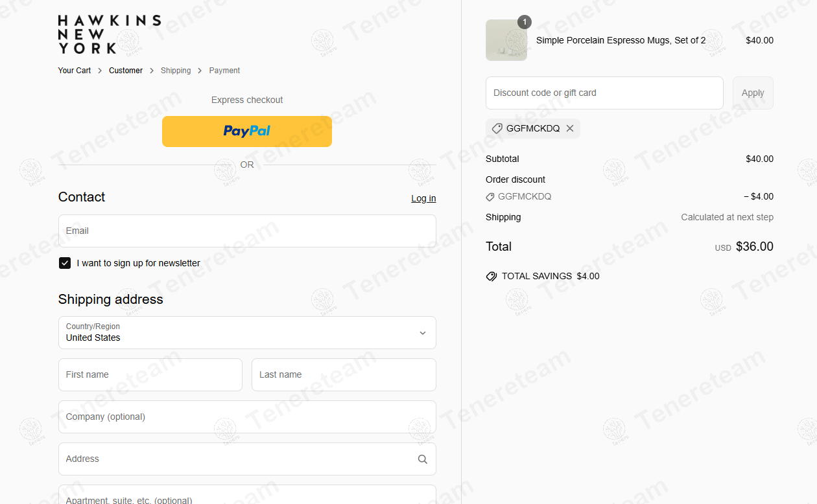Image resolution: width=817 pixels, height=504 pixels.
Task: Remove the GGFMCKDQ discount code
Action: (570, 128)
